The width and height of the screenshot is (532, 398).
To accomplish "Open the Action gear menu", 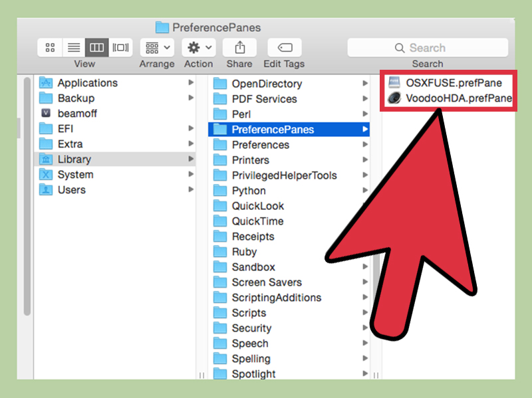I will coord(199,47).
